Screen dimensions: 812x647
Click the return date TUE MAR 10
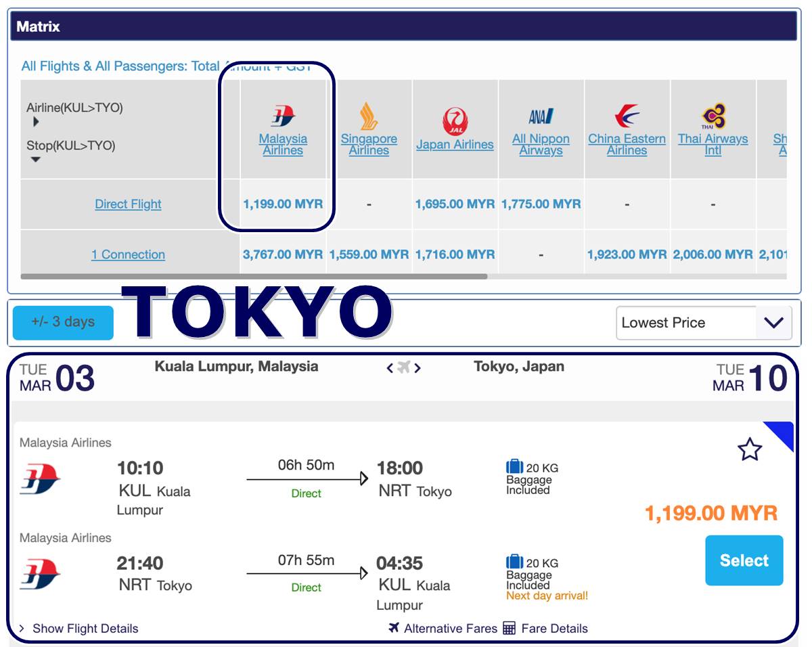click(x=750, y=378)
